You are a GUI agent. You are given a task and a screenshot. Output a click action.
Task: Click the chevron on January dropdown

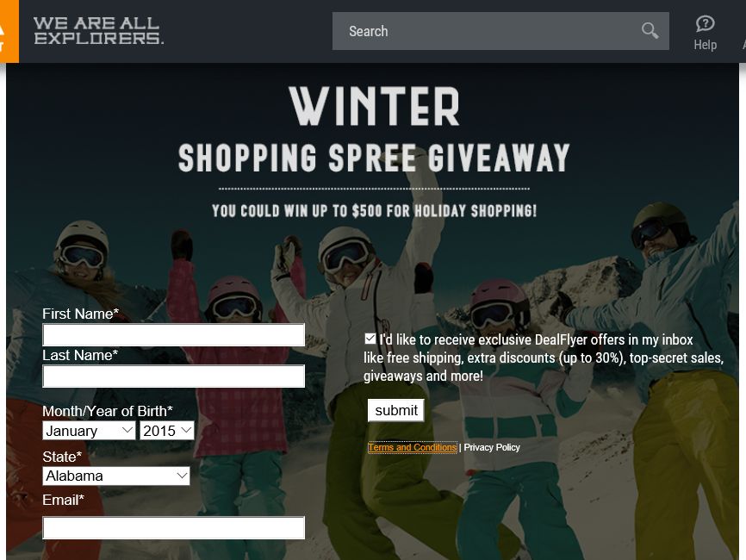tap(127, 430)
